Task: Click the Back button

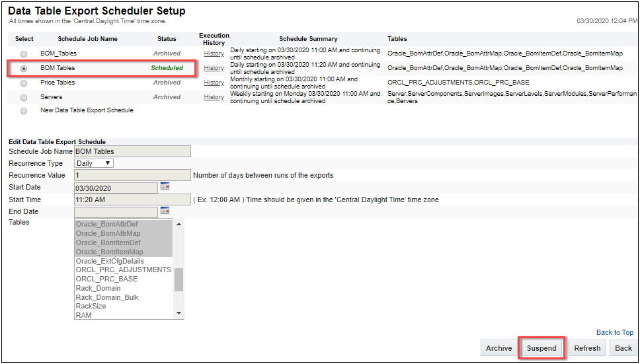Action: (623, 348)
